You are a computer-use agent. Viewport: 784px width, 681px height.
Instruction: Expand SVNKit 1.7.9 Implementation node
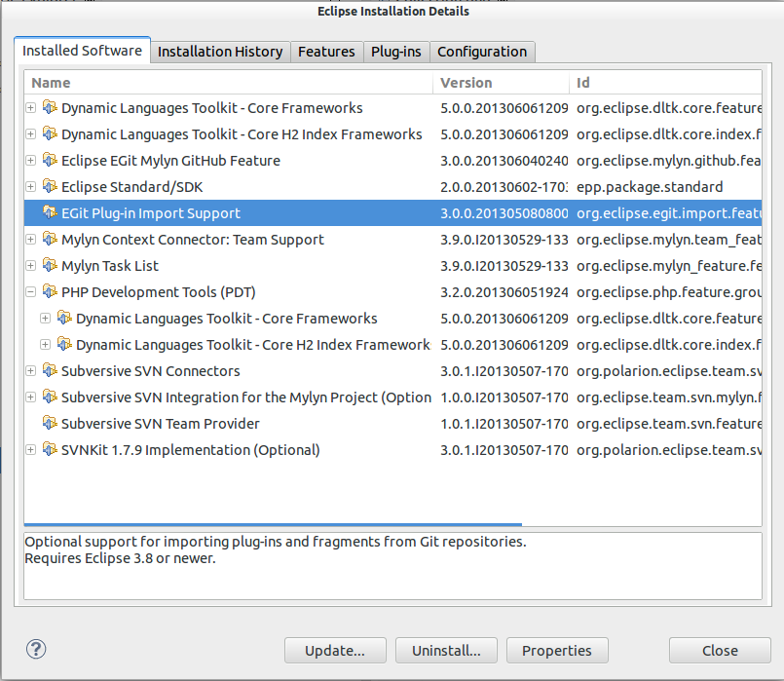tap(31, 450)
